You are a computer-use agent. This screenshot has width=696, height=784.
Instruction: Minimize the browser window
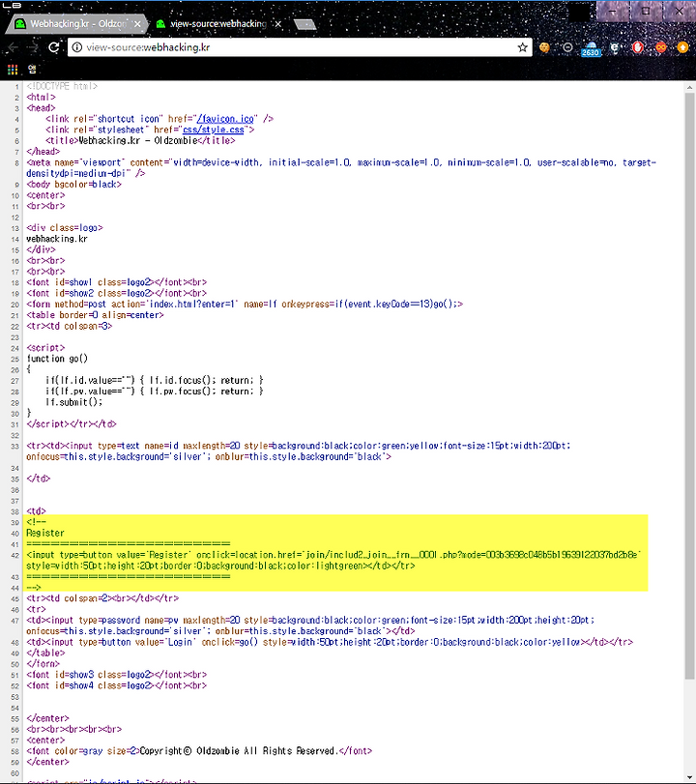pos(612,11)
